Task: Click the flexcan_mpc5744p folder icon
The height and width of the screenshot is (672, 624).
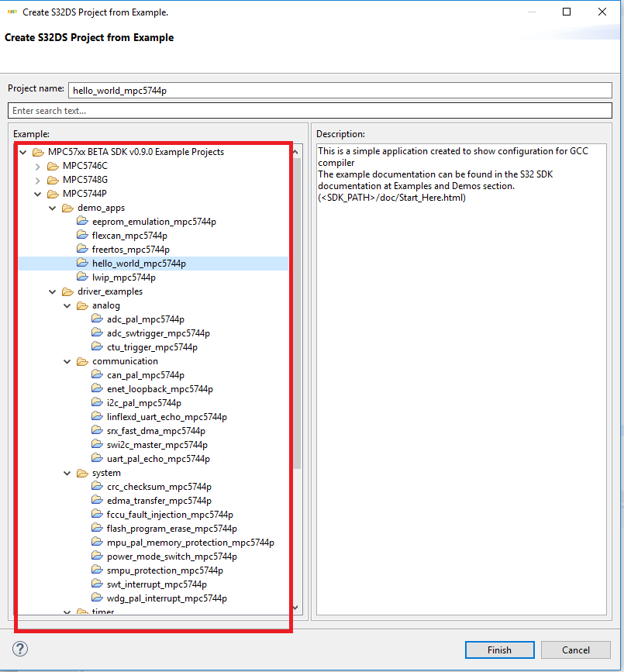Action: pos(82,236)
